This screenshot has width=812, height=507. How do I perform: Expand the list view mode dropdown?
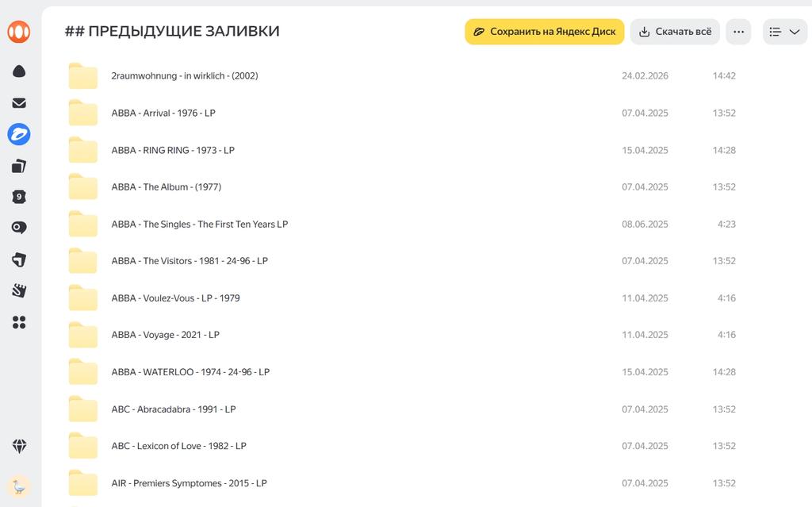coord(784,33)
